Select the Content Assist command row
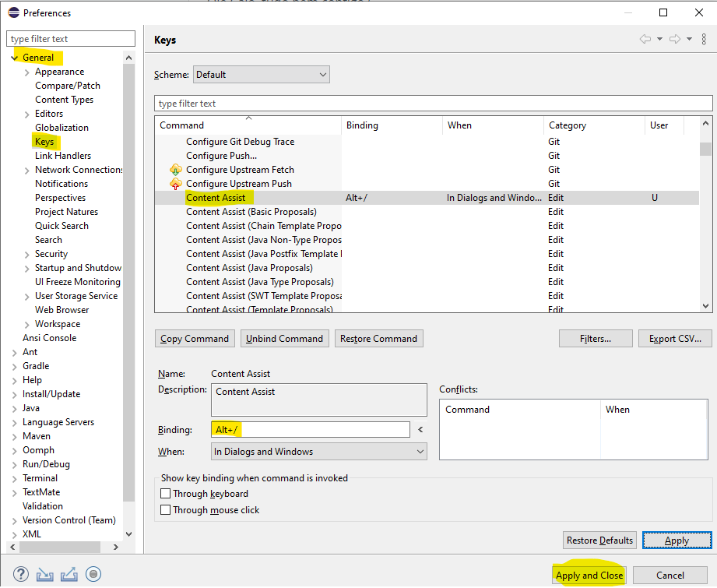Image resolution: width=717 pixels, height=588 pixels. tap(427, 198)
